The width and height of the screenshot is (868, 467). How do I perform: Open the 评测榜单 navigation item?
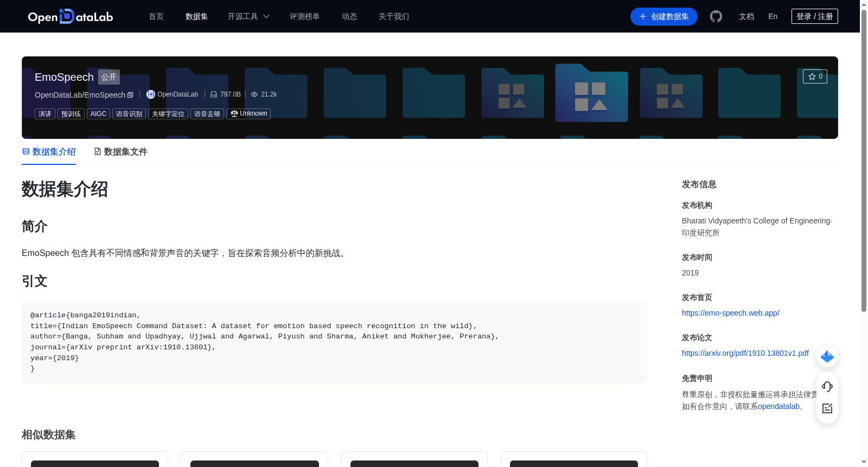(305, 16)
